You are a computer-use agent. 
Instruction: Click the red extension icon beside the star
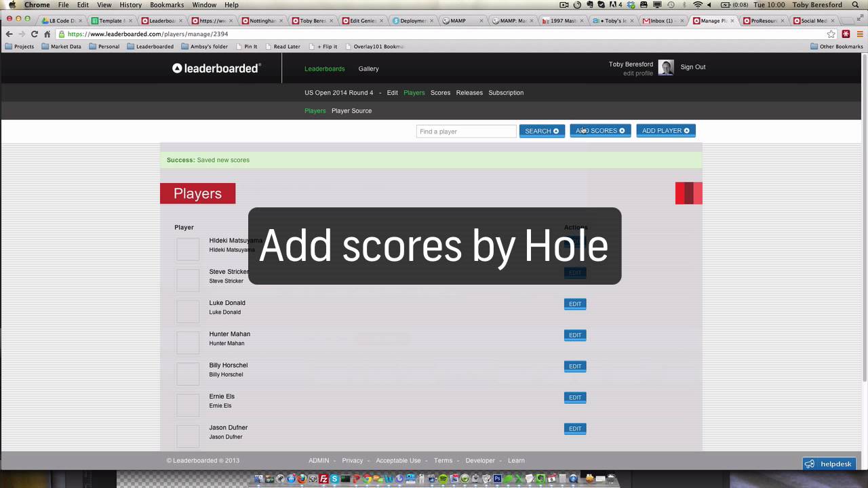[846, 34]
